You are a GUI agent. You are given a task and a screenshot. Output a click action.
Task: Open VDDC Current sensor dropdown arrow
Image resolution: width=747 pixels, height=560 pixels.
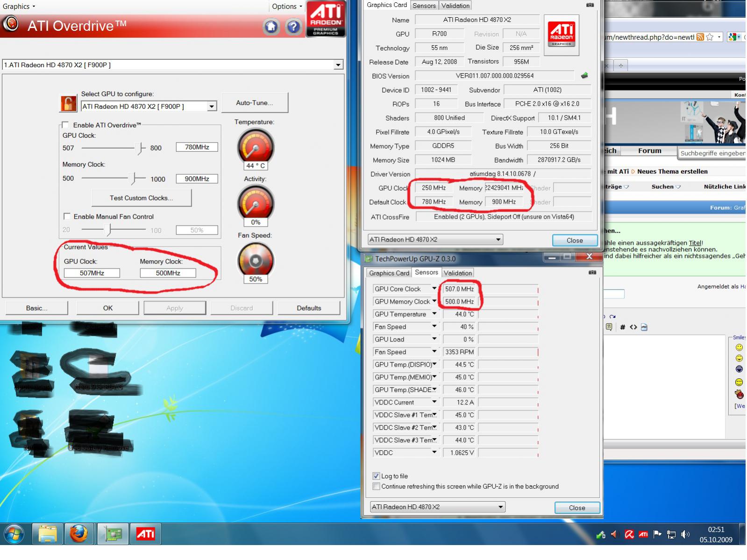point(434,402)
